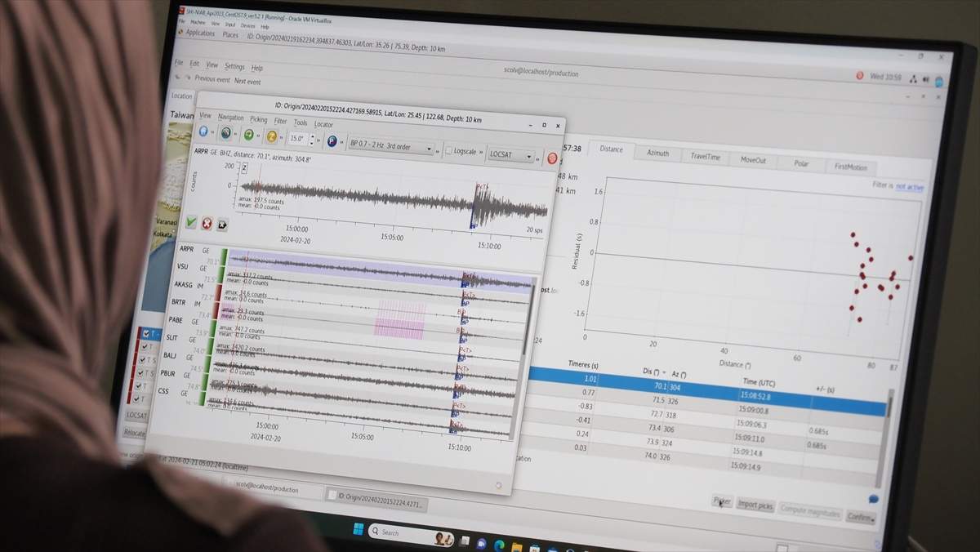Click the Picker button
Image resolution: width=980 pixels, height=552 pixels.
coord(722,501)
